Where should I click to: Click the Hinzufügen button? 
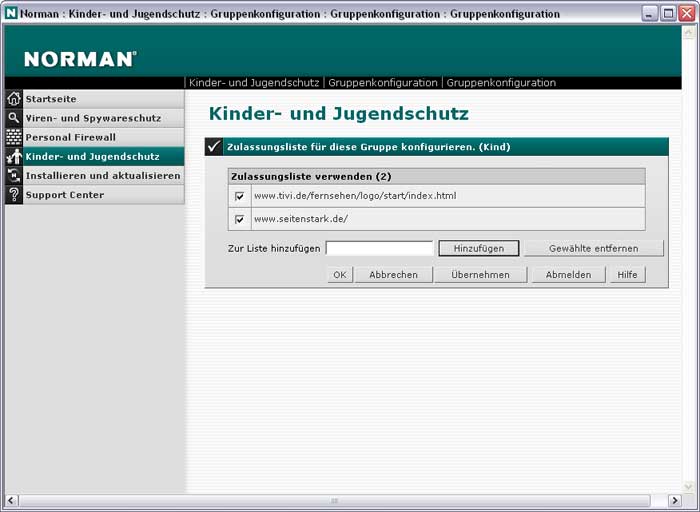[x=479, y=248]
